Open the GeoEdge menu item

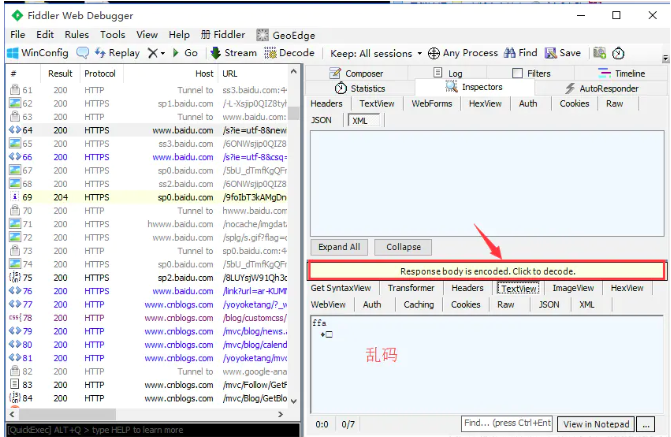(x=285, y=35)
